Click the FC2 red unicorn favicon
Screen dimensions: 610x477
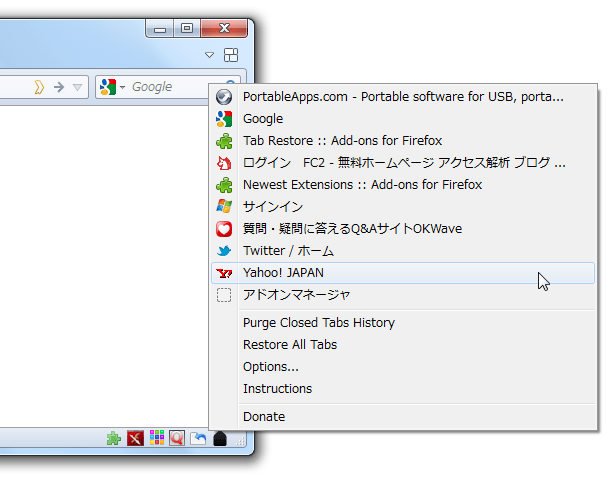pyautogui.click(x=224, y=163)
